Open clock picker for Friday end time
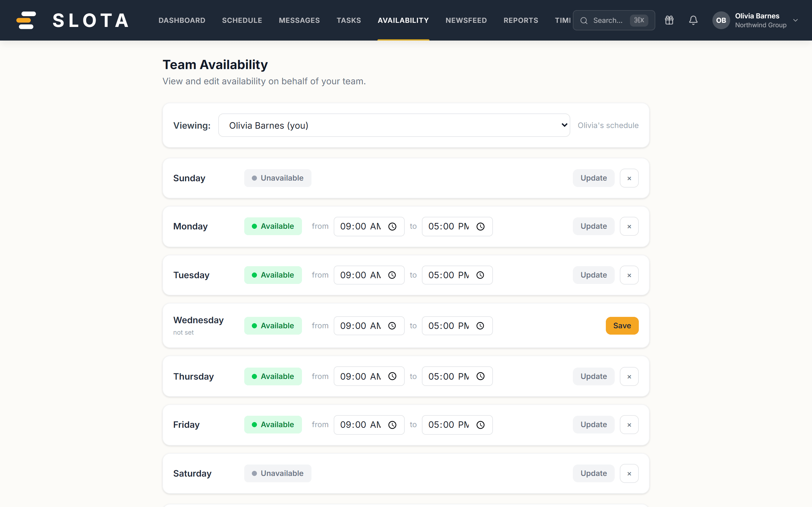The width and height of the screenshot is (812, 507). coord(481,425)
